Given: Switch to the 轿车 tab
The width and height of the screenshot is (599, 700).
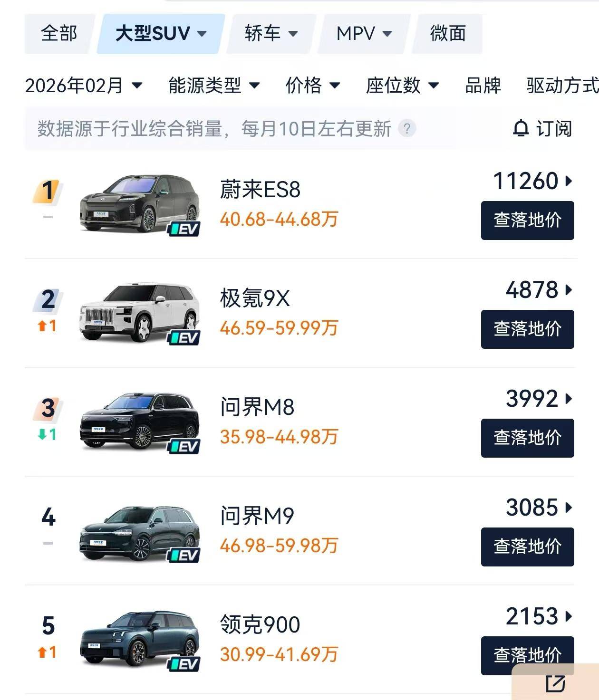Looking at the screenshot, I should pyautogui.click(x=271, y=34).
